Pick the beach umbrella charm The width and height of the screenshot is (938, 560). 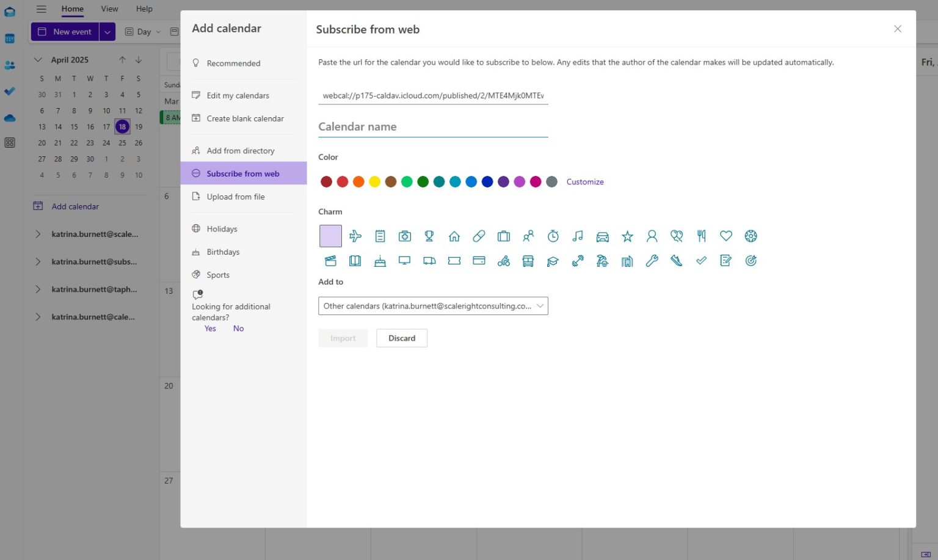pyautogui.click(x=602, y=261)
